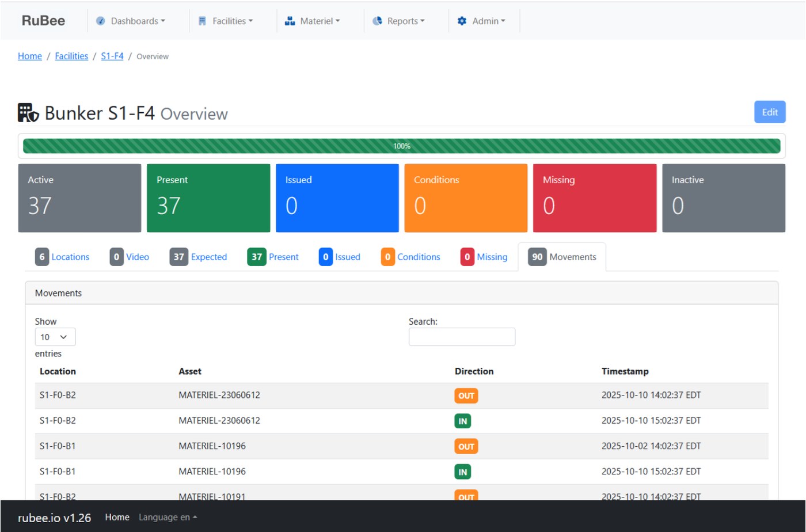Open the S1-F4 breadcrumb link

tap(112, 56)
